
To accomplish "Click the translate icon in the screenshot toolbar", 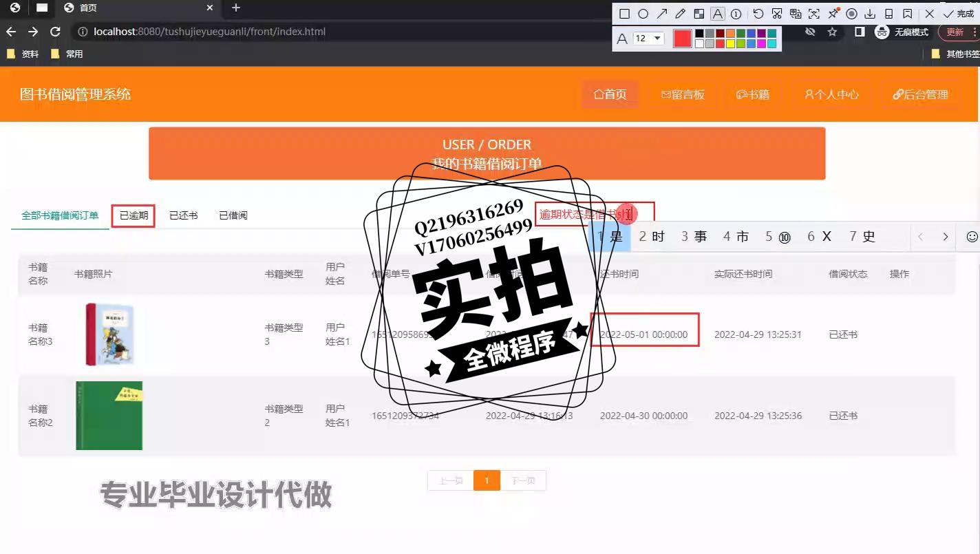I will [796, 14].
